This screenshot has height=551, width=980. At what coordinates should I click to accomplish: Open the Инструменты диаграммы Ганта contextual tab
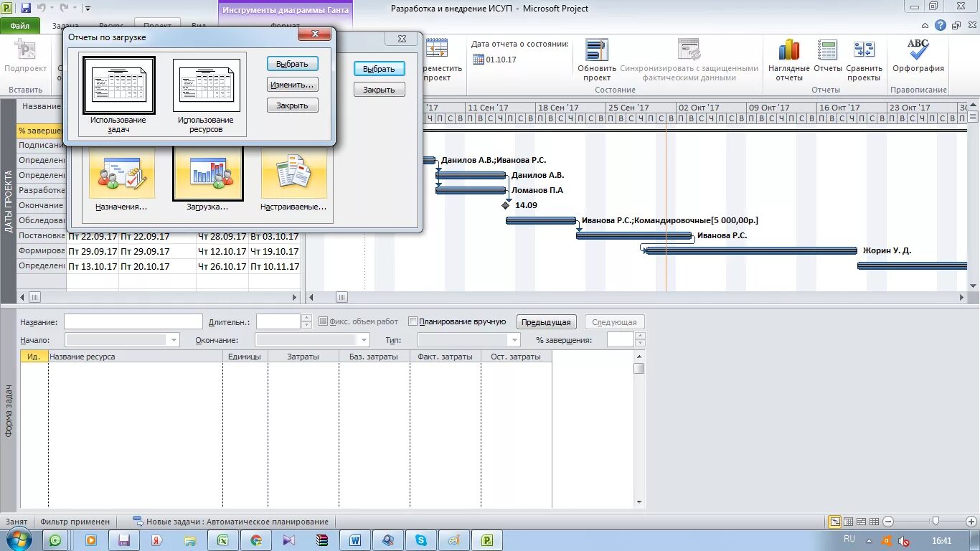[286, 10]
